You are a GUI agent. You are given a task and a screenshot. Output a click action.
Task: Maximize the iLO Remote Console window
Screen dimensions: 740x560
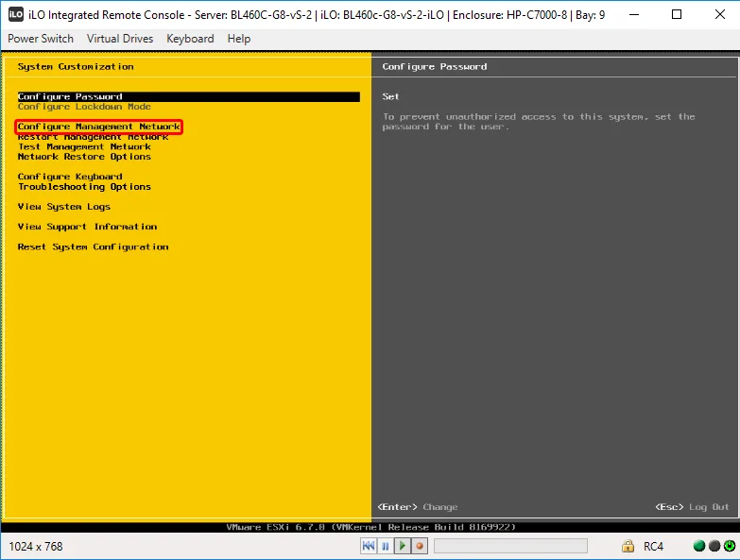[x=677, y=14]
